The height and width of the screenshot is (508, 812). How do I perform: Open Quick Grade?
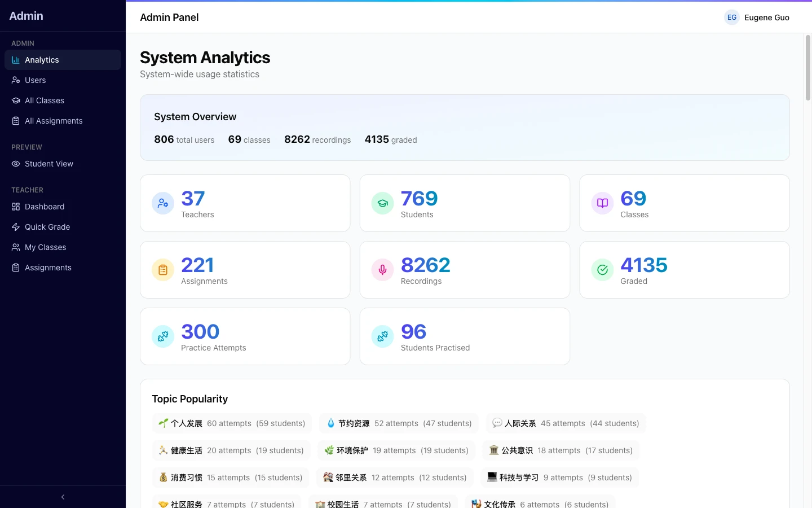pos(63,227)
